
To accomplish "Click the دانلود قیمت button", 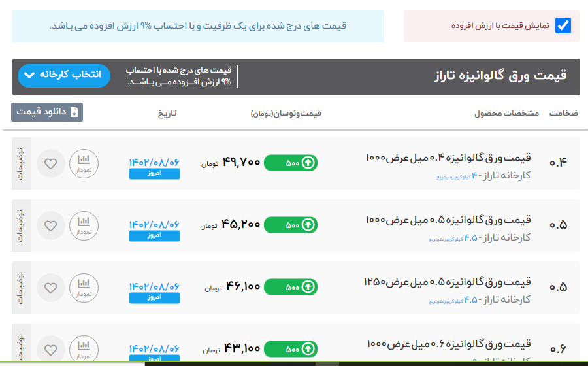I will (x=47, y=112).
